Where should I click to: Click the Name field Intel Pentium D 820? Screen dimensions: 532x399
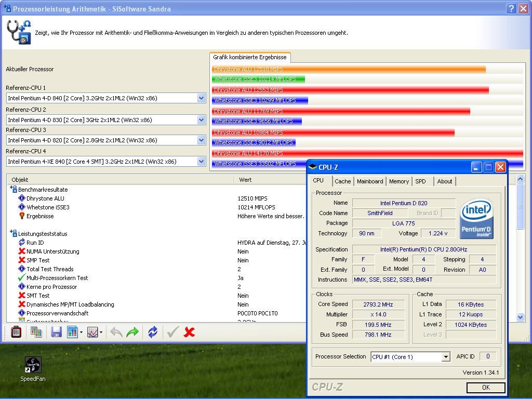click(x=404, y=203)
